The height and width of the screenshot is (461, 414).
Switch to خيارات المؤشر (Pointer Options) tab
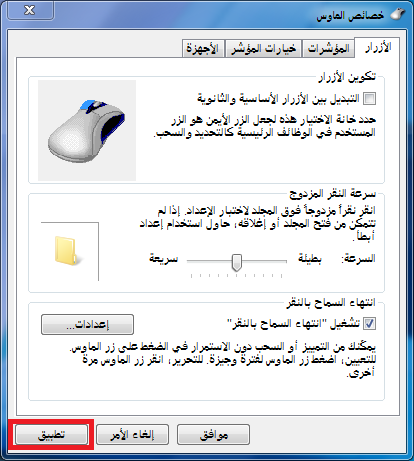[x=263, y=49]
